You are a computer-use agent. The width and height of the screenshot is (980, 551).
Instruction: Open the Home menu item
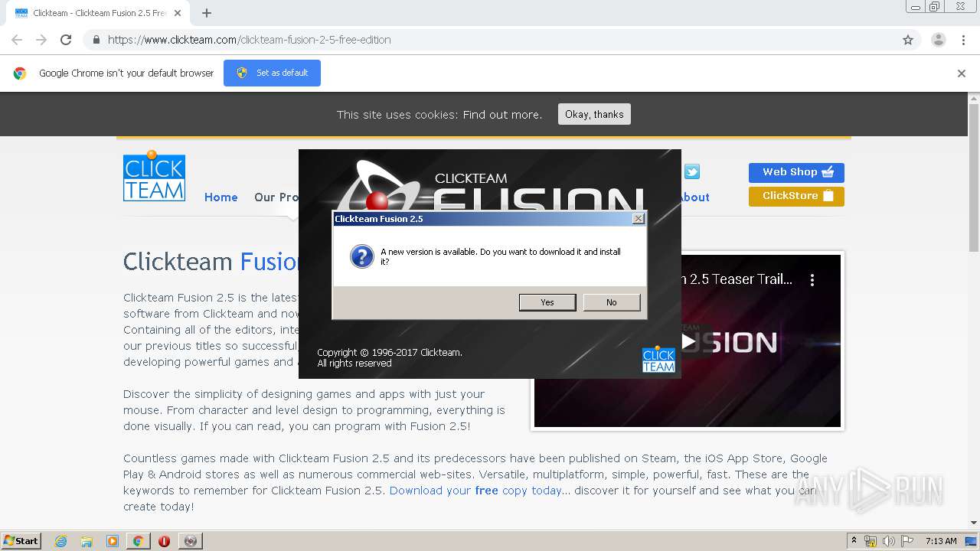pyautogui.click(x=221, y=197)
